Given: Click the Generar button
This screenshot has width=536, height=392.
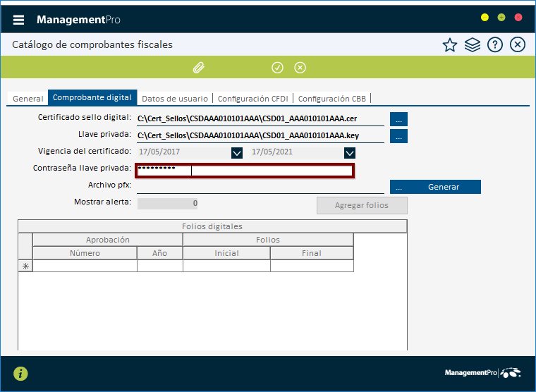Looking at the screenshot, I should coord(444,187).
